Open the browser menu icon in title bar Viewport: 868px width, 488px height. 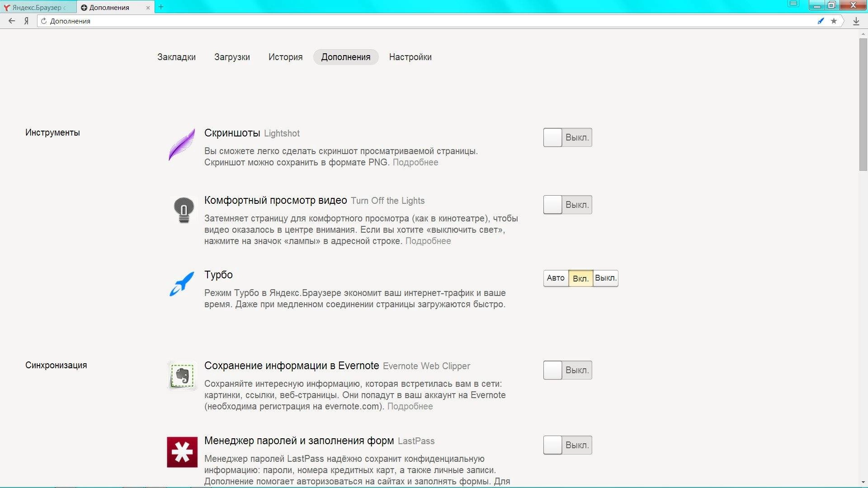click(x=793, y=4)
